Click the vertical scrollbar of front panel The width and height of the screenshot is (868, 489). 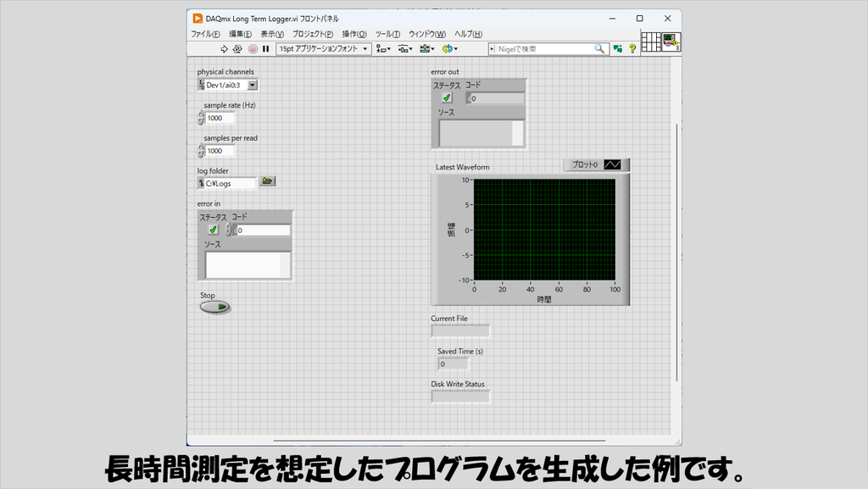(676, 252)
